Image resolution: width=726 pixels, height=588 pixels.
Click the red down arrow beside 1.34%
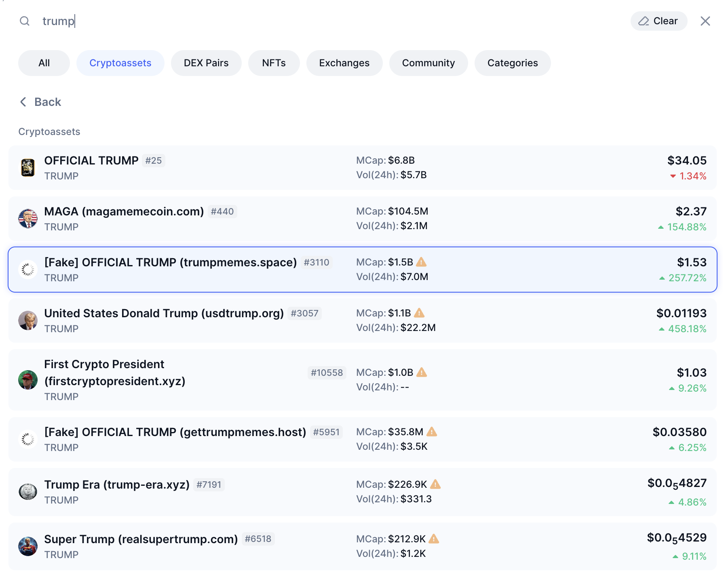[673, 176]
